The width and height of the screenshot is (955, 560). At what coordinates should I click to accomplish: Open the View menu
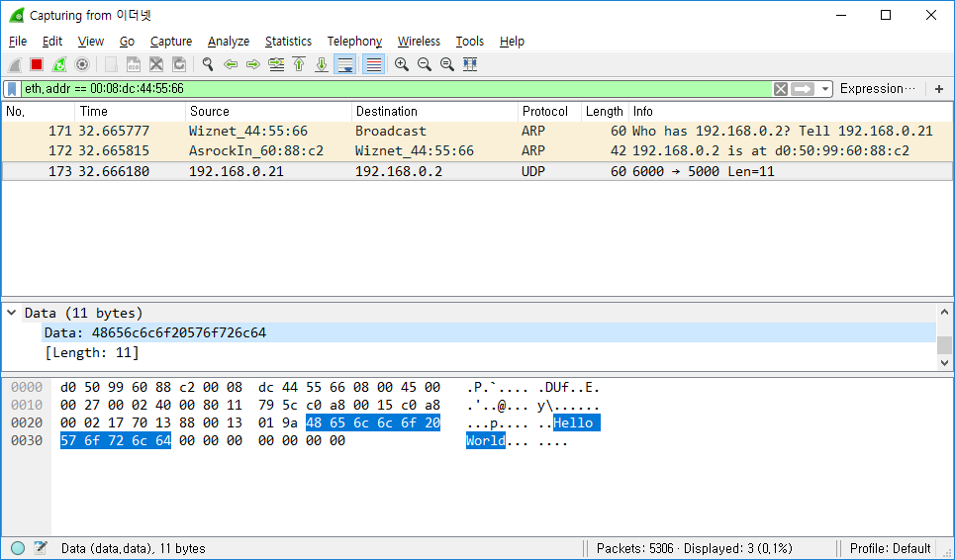(x=91, y=42)
